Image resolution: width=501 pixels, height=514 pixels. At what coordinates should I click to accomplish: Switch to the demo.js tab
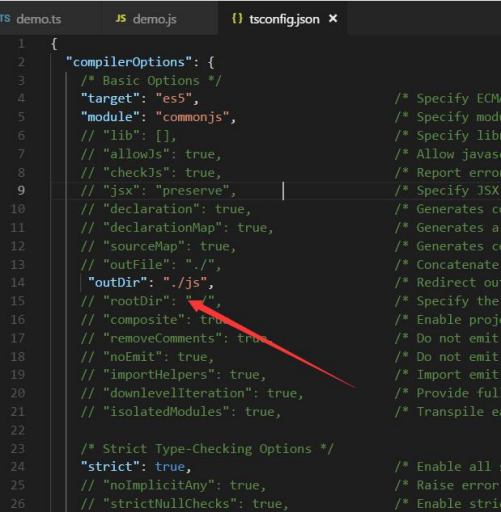[154, 19]
